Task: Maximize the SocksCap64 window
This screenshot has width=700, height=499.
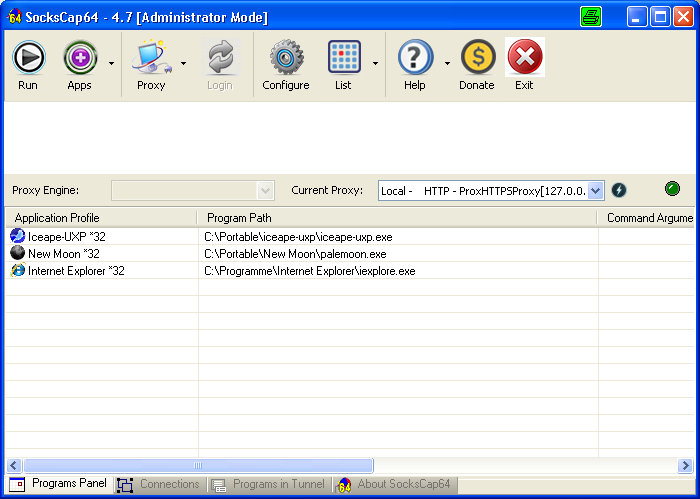Action: (660, 17)
